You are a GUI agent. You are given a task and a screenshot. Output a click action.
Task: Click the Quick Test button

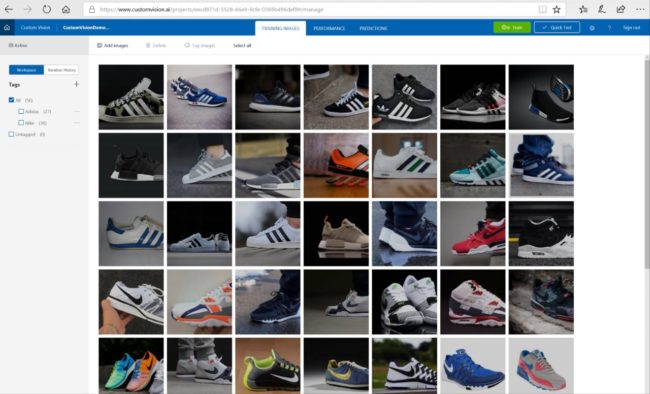click(557, 27)
